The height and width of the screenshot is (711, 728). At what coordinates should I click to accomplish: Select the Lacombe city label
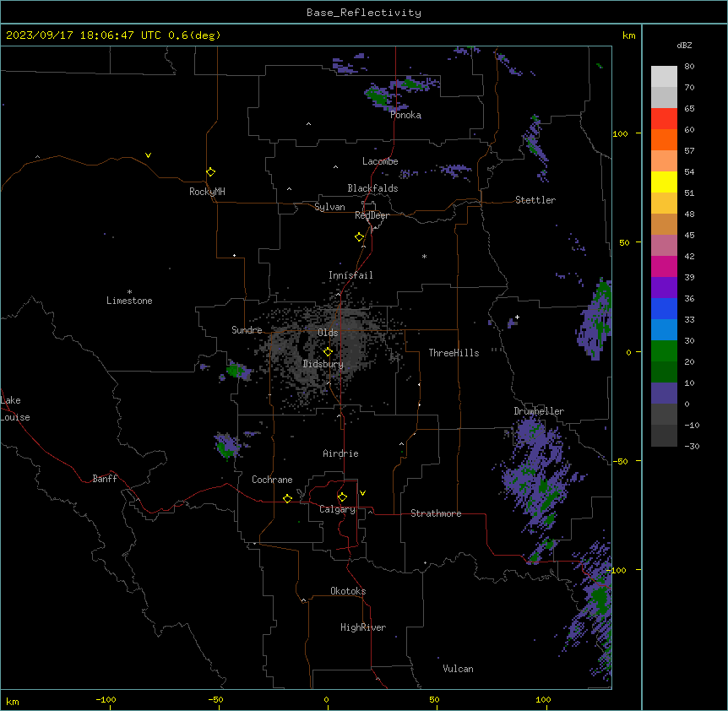(x=380, y=161)
